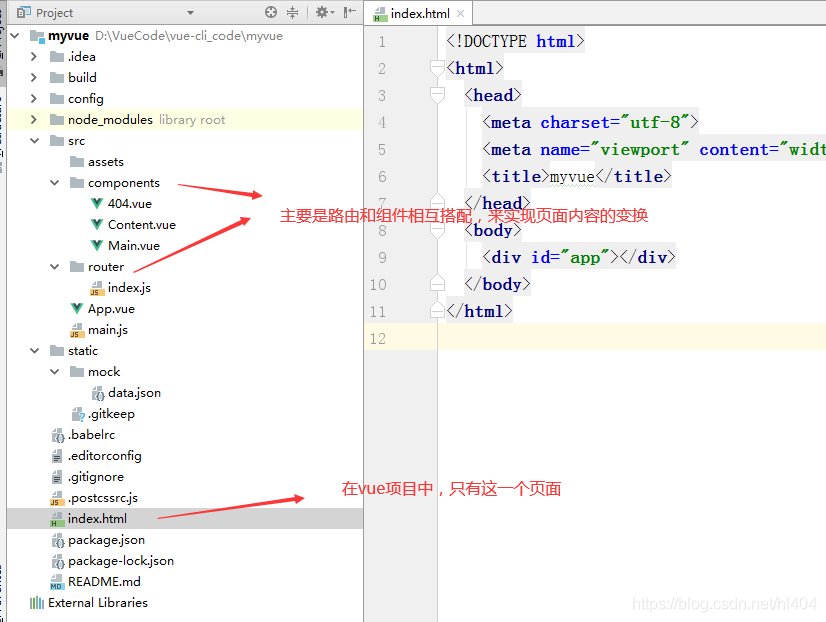Collapse the components folder
Screen dimensions: 826x622
55,183
